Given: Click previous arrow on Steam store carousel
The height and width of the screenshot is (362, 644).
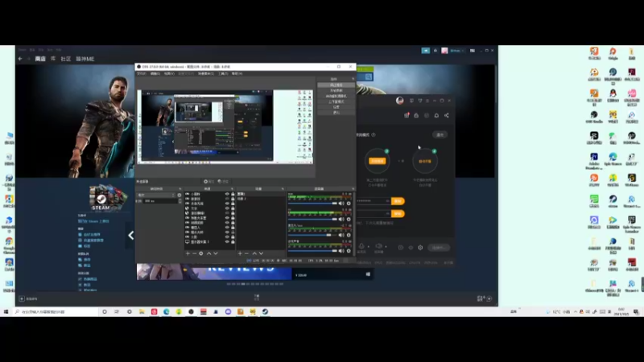Looking at the screenshot, I should click(x=131, y=235).
